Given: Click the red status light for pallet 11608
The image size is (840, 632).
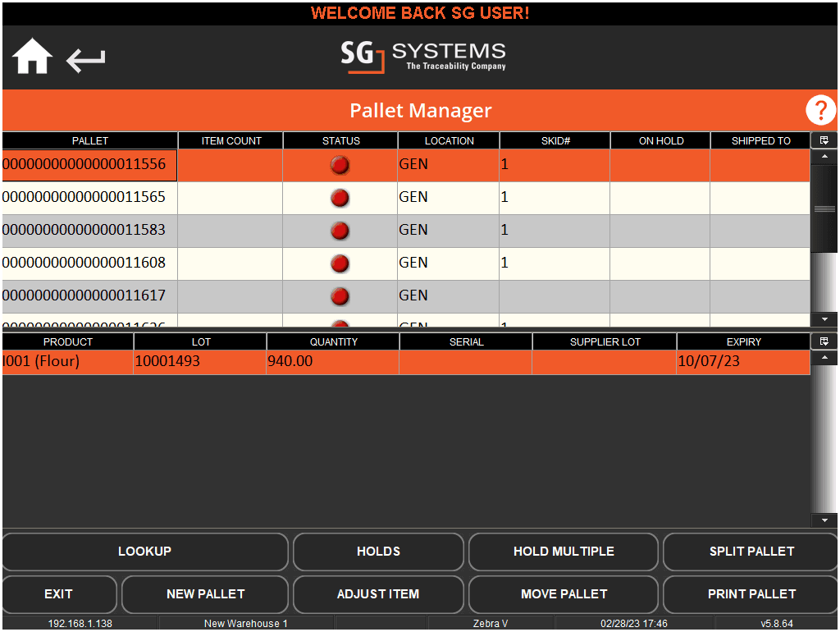Looking at the screenshot, I should click(x=340, y=263).
